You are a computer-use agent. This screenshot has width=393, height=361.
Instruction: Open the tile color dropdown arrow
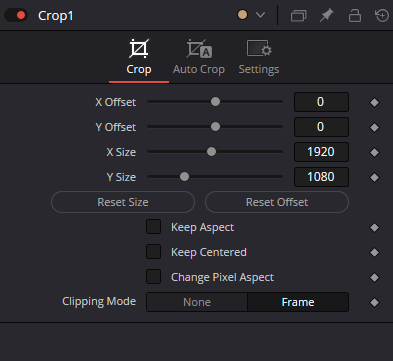(x=260, y=15)
